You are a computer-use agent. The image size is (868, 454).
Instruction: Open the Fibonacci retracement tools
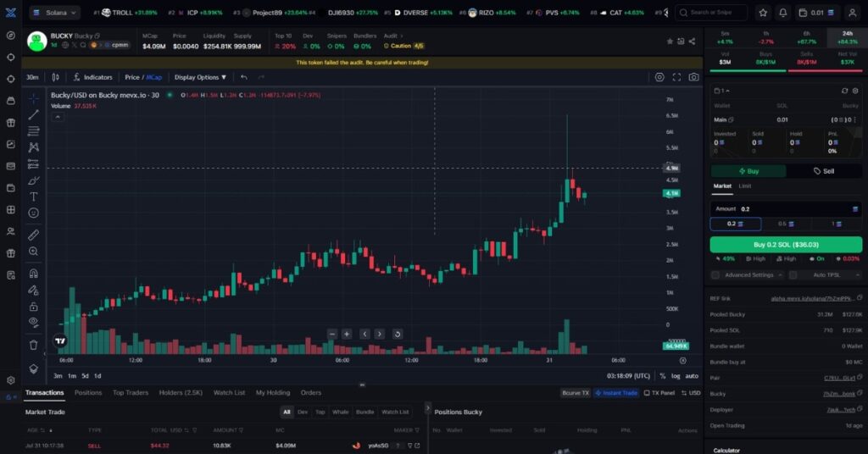(x=34, y=131)
